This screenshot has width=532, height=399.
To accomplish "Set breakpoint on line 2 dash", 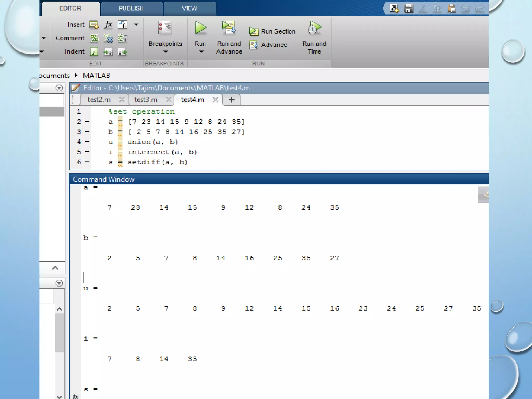I will [x=87, y=121].
